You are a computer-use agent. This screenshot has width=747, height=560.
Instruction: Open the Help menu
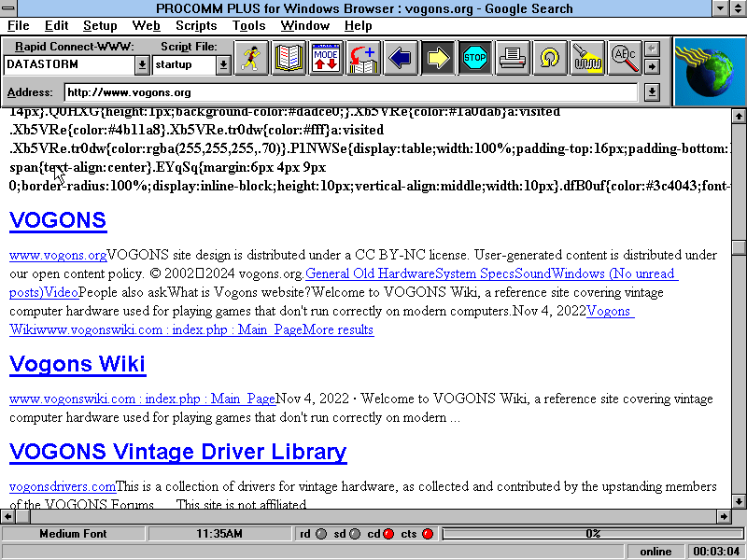358,26
